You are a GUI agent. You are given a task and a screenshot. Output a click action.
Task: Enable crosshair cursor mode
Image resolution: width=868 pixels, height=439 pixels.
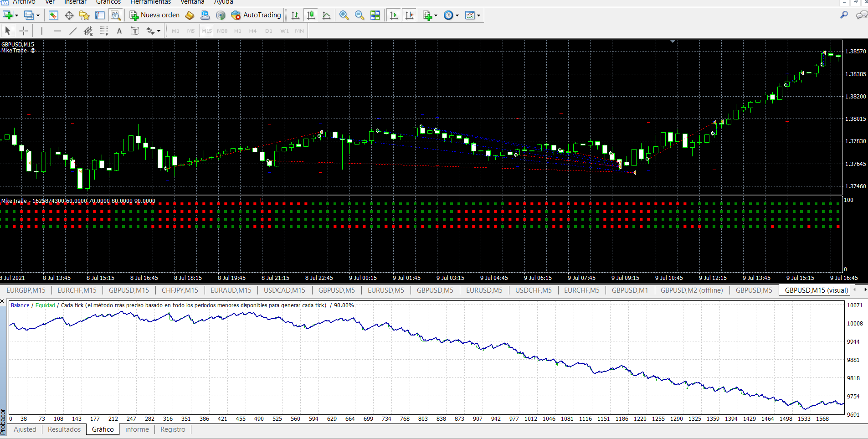(24, 31)
